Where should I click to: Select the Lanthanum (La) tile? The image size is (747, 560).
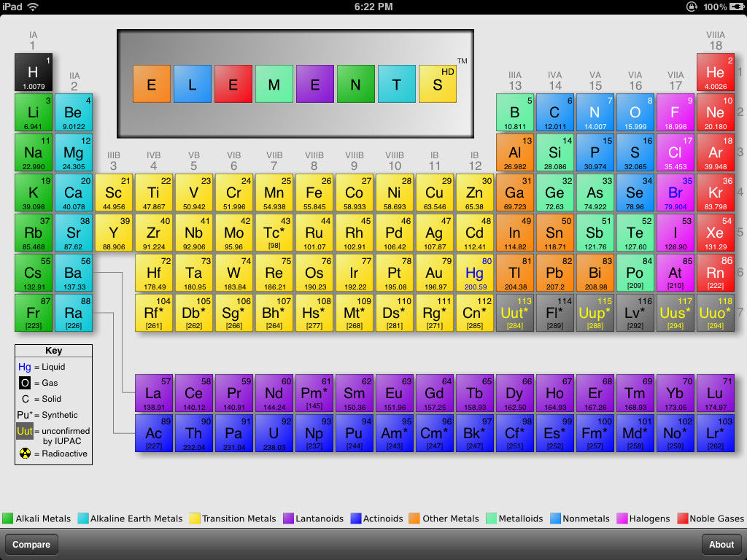(x=153, y=393)
